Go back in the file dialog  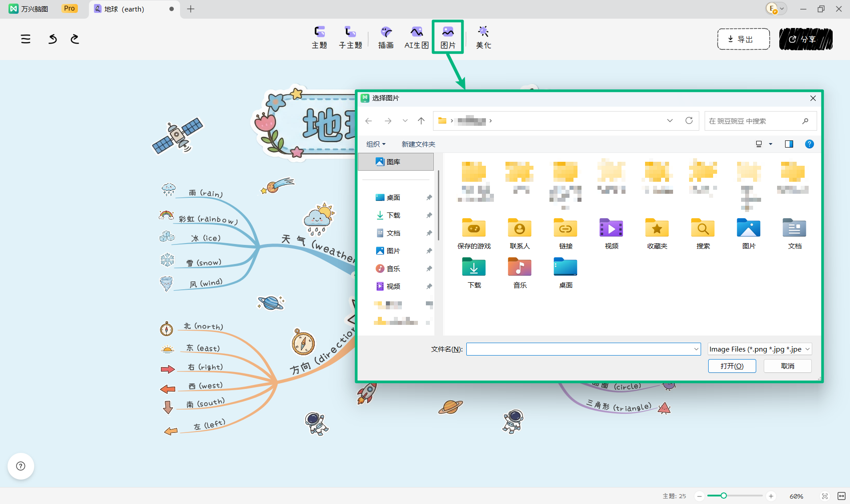tap(369, 121)
